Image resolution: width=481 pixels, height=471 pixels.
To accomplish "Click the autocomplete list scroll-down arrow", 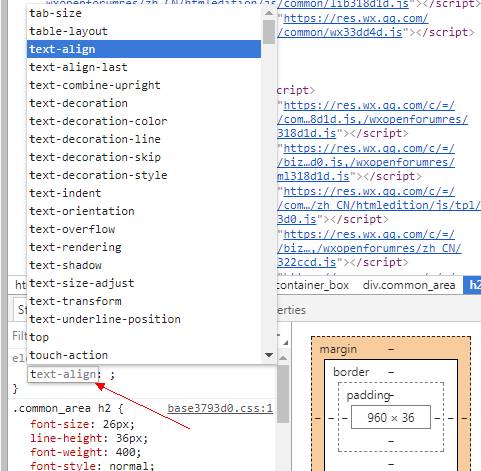I will (x=269, y=355).
